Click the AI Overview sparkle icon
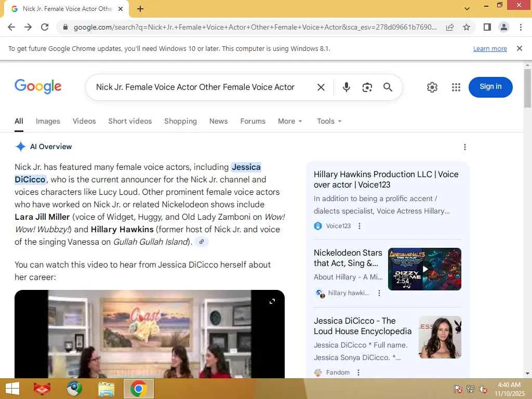Screen dimensions: 532x399 tap(21, 147)
